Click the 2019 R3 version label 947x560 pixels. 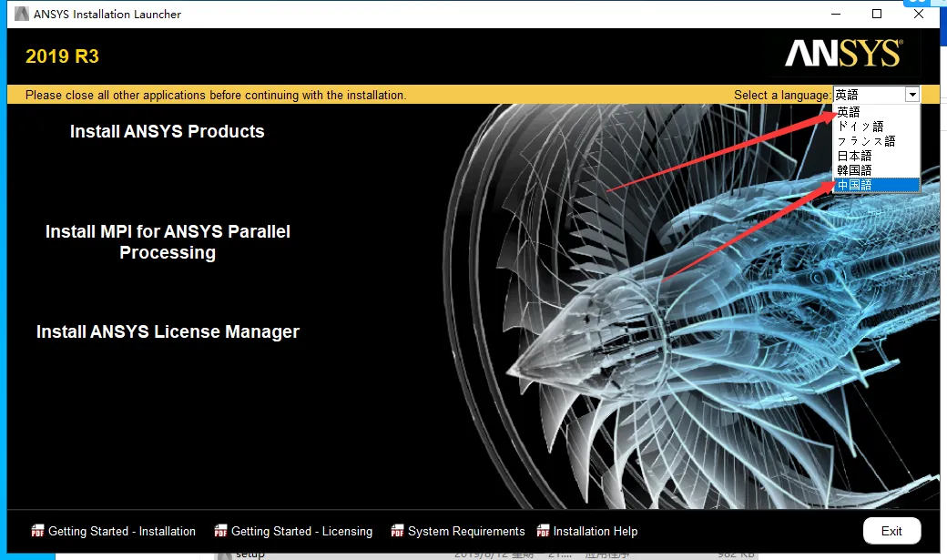point(62,56)
